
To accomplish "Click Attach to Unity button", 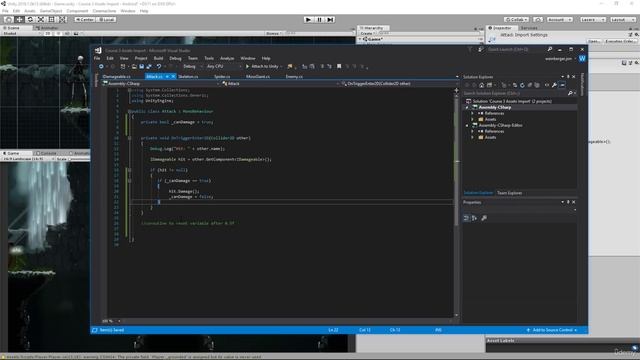I will 263,66.
